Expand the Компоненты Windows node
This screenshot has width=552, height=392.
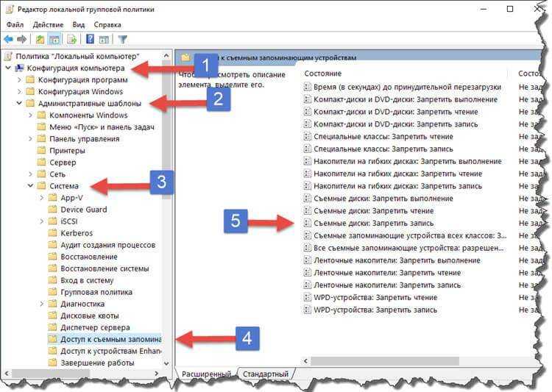point(31,115)
